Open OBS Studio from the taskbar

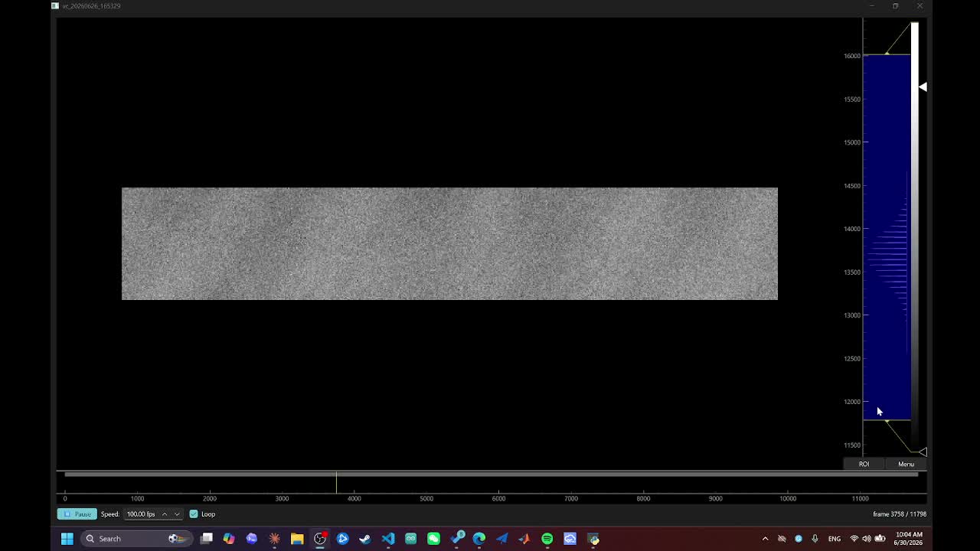[x=320, y=539]
